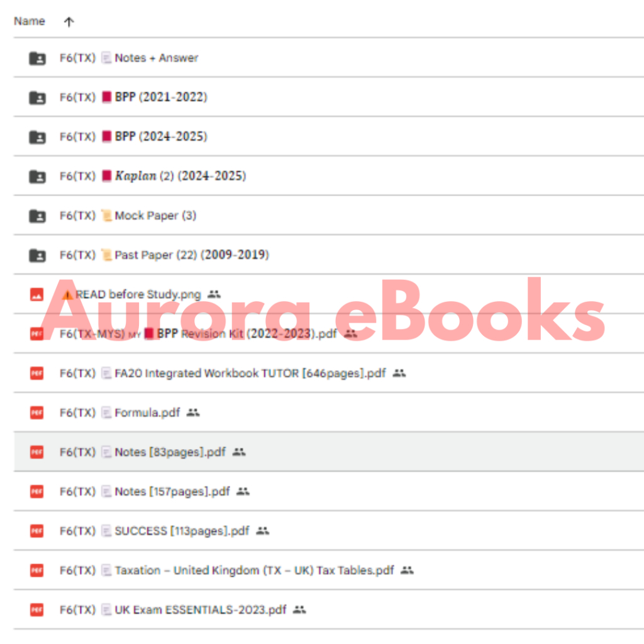
Task: Click PDF icon of Notes [157pages].pdf
Action: [37, 492]
